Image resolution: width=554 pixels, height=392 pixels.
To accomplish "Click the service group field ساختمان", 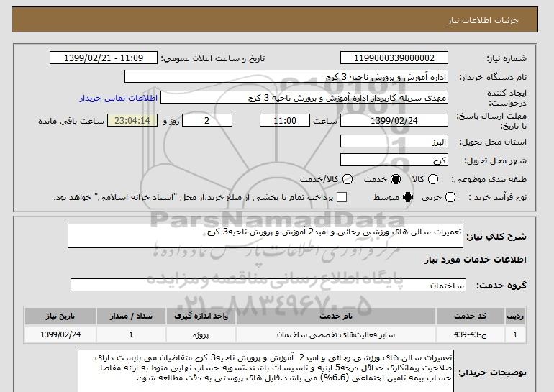I will pyautogui.click(x=268, y=285).
